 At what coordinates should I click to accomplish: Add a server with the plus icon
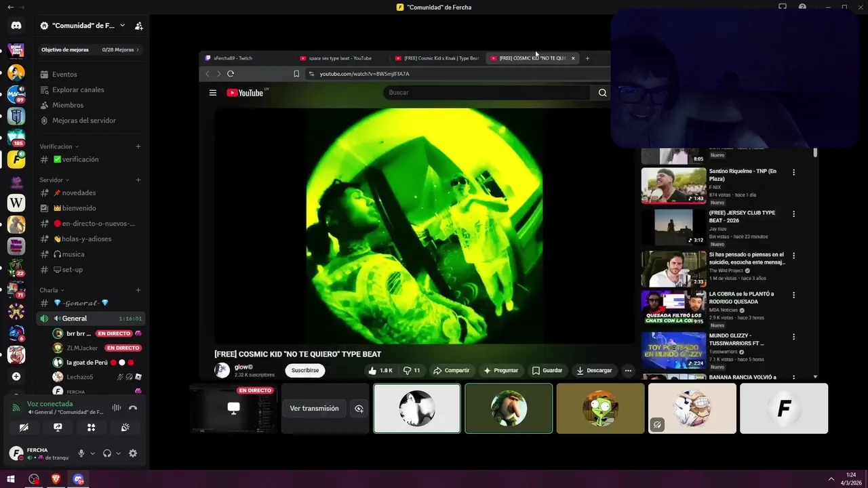(x=16, y=376)
